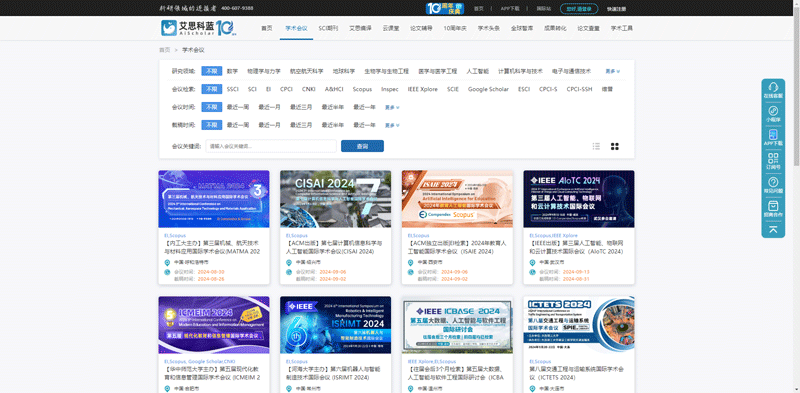Open the ICMEIM 2024 conference banner
This screenshot has width=800, height=393.
point(214,325)
